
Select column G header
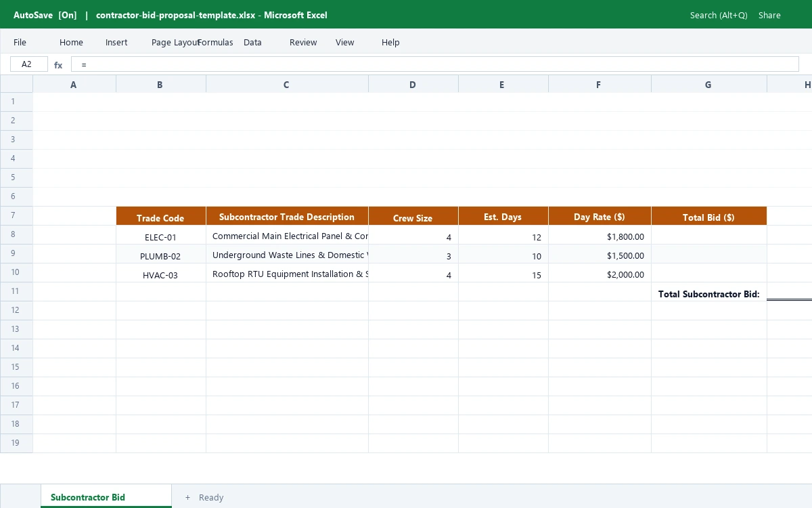pos(709,84)
